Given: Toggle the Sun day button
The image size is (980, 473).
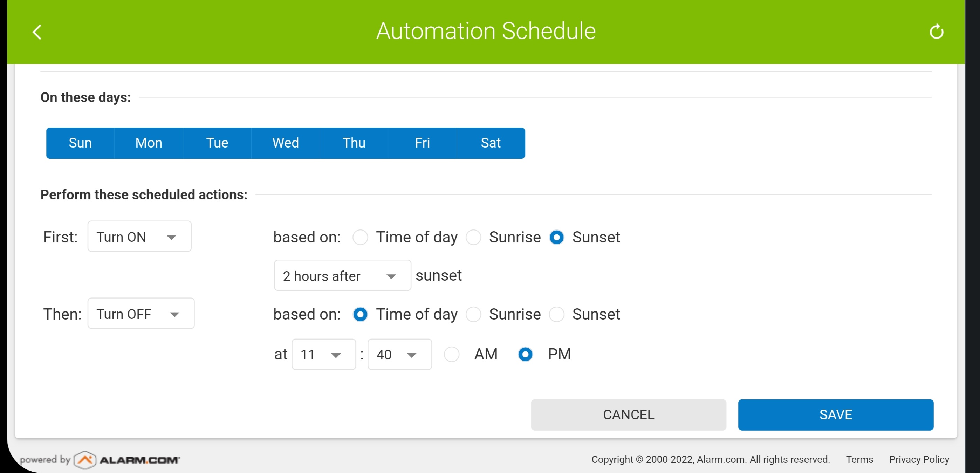Looking at the screenshot, I should point(80,143).
